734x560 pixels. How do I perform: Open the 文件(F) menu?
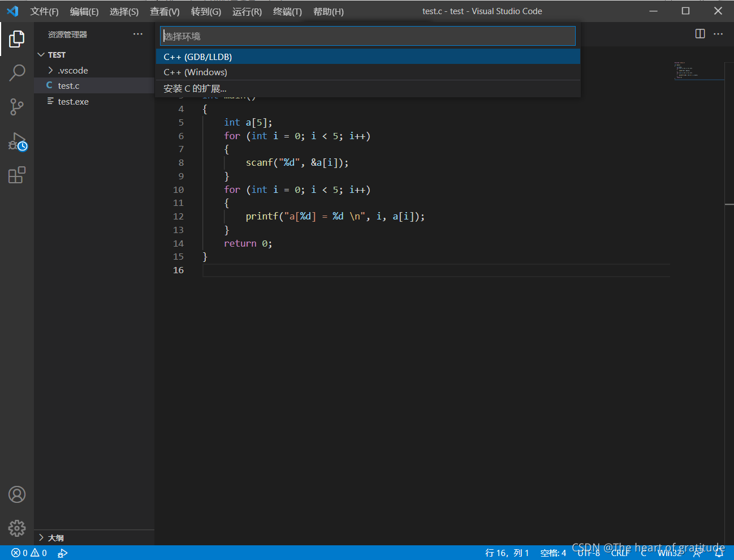[45, 11]
